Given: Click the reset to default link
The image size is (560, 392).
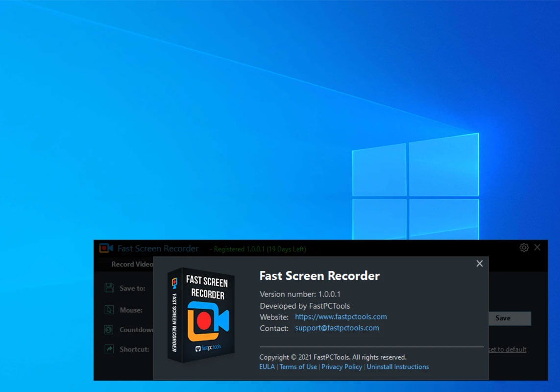Looking at the screenshot, I should [x=507, y=349].
